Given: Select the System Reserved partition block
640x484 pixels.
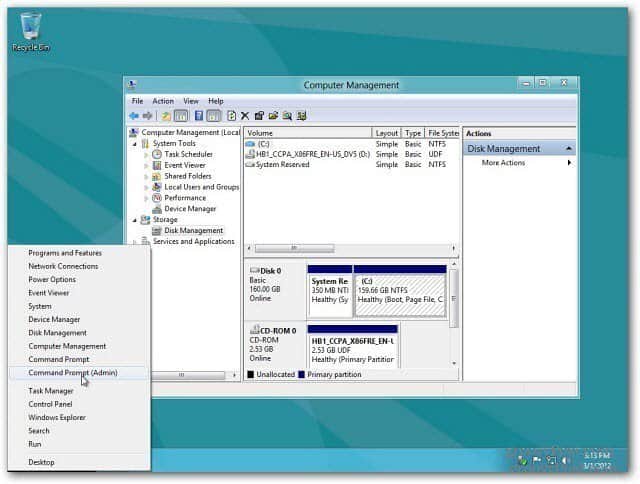Looking at the screenshot, I should 329,291.
